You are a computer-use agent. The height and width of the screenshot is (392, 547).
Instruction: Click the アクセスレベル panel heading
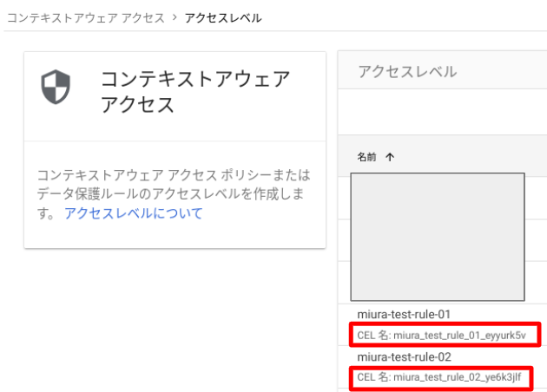click(x=407, y=71)
